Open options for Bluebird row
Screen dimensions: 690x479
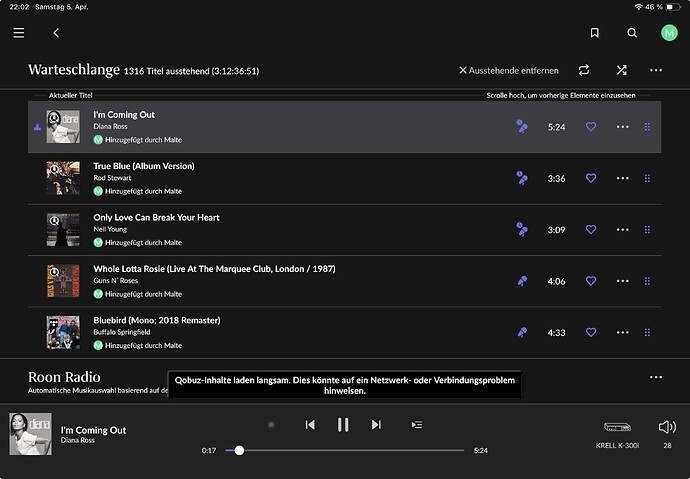point(622,332)
